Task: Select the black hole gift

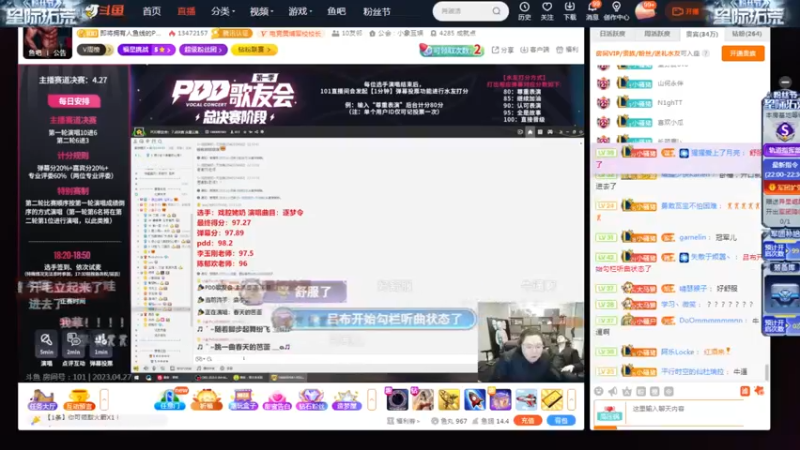Action: pyautogui.click(x=396, y=399)
